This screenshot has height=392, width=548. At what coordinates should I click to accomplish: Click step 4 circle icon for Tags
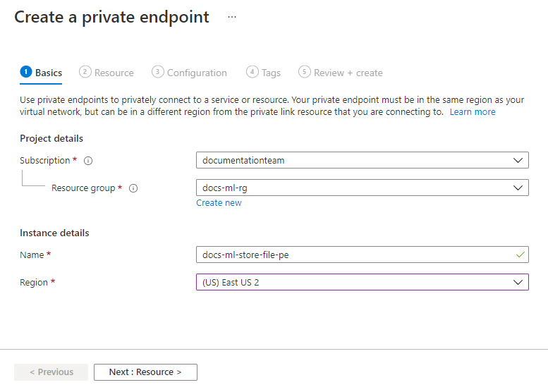click(252, 72)
